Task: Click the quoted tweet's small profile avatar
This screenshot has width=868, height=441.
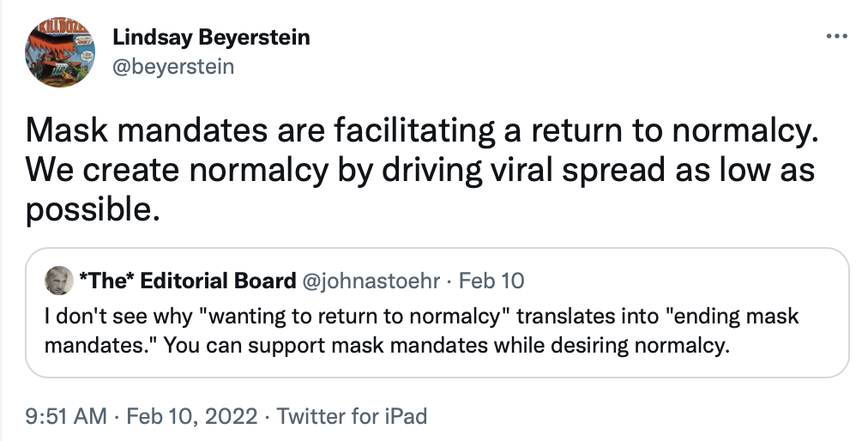Action: pyautogui.click(x=59, y=281)
